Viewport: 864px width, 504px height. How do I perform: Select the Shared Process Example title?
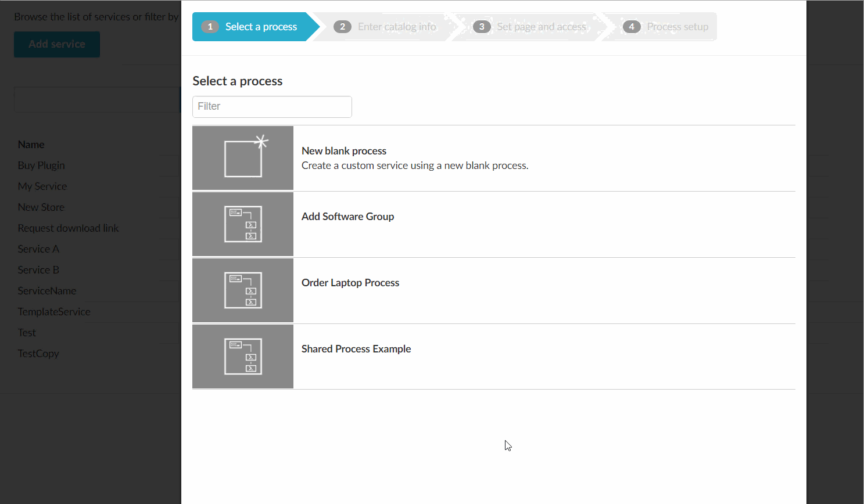coord(356,349)
